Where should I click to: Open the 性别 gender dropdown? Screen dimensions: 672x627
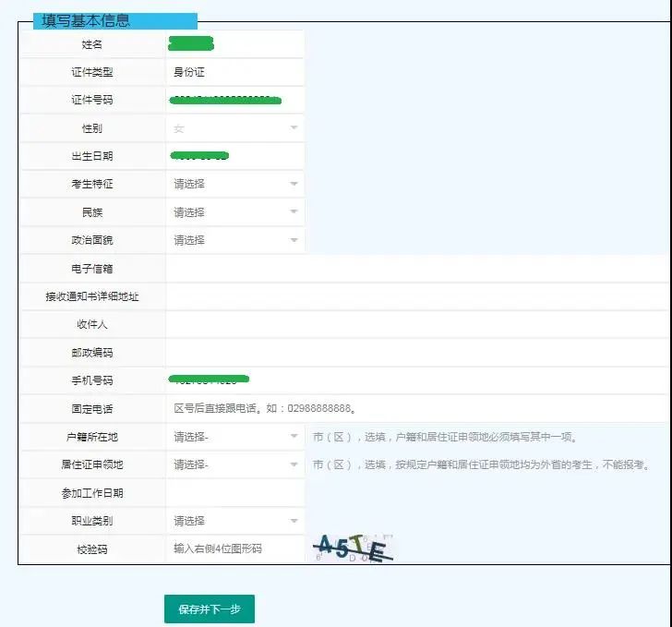(234, 128)
